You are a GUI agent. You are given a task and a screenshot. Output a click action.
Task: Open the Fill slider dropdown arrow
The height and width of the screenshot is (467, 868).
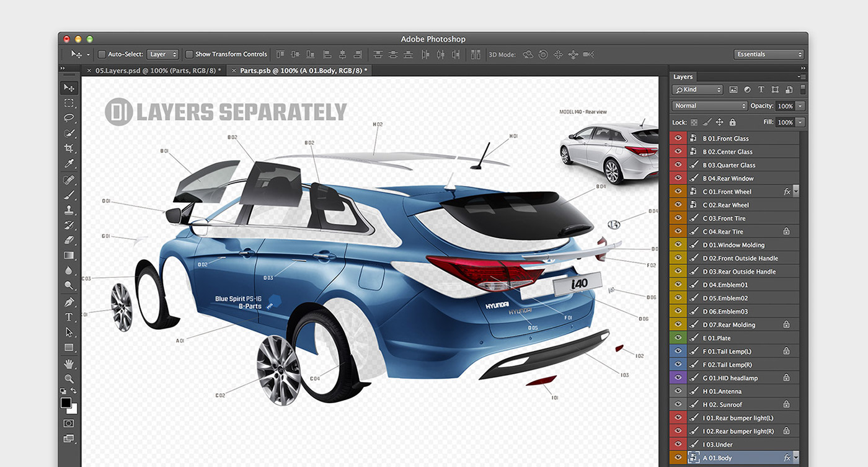[800, 123]
